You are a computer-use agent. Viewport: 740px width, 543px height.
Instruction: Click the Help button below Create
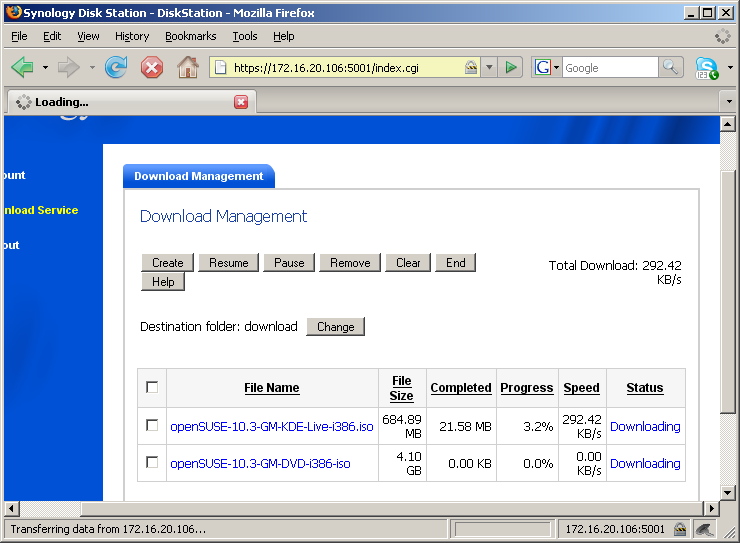click(163, 282)
